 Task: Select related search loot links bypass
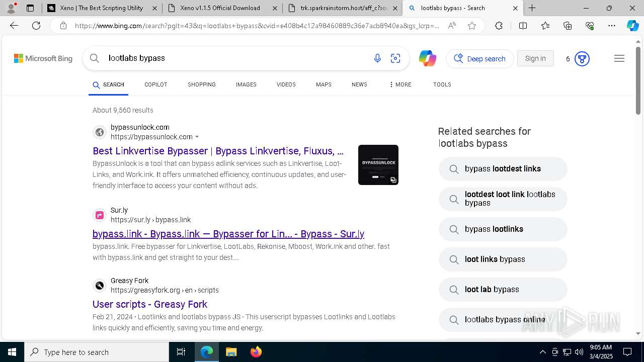[503, 259]
